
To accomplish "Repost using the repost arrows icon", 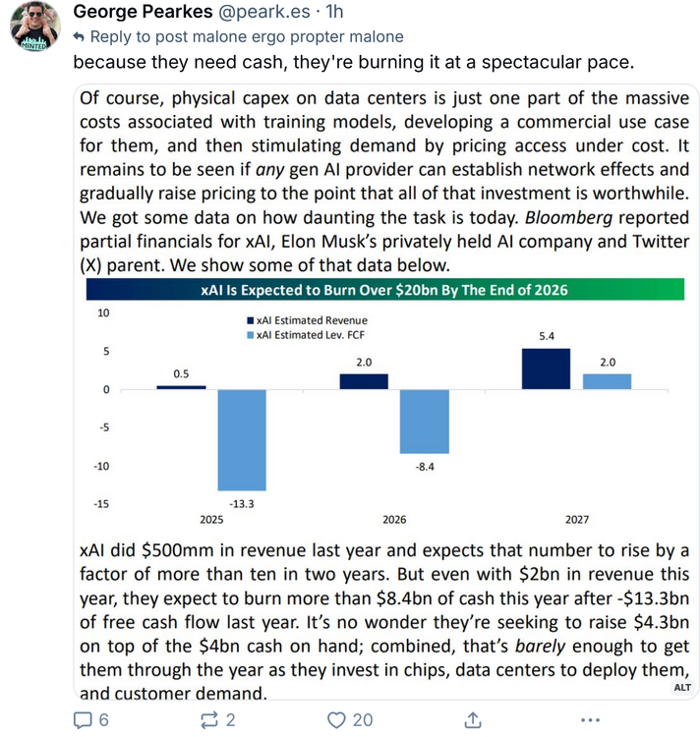I will [209, 719].
